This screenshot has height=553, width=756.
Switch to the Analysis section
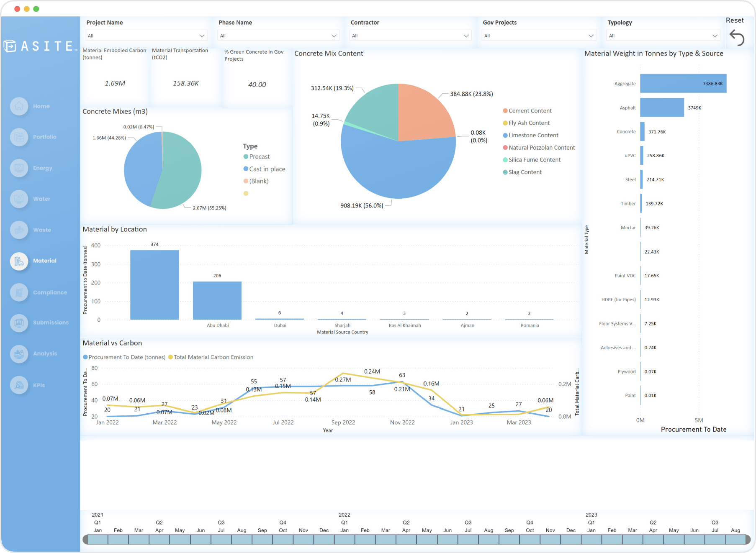[x=19, y=353]
